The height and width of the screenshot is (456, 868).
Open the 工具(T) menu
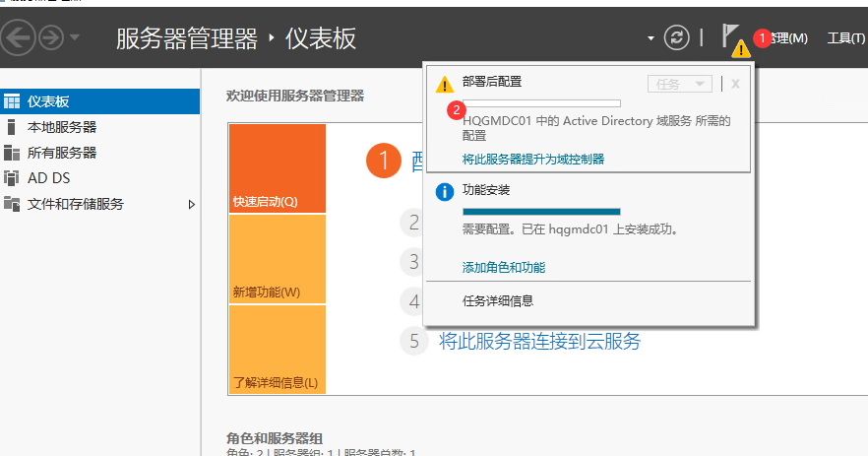point(846,38)
